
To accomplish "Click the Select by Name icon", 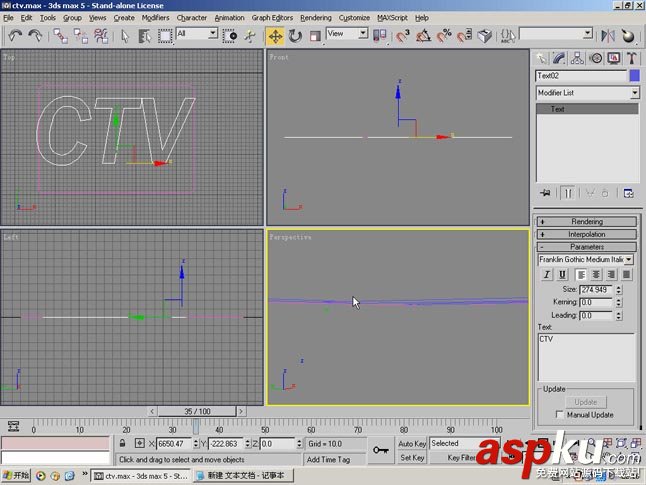I will tap(144, 36).
